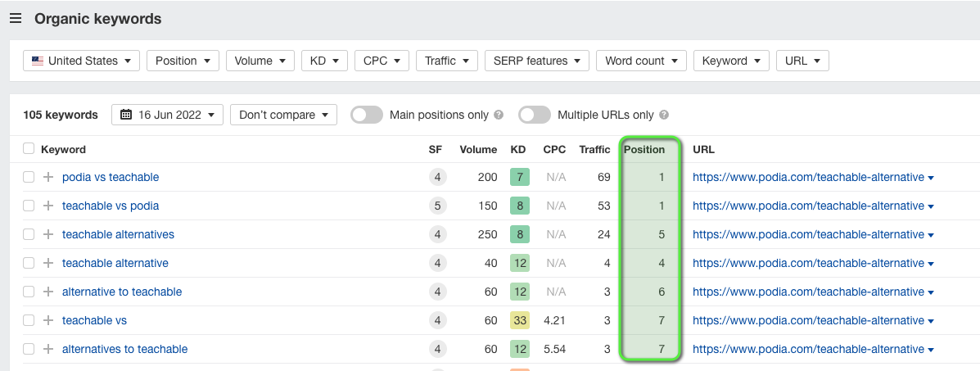Click KD value 7 green badge
980x371 pixels.
click(520, 177)
